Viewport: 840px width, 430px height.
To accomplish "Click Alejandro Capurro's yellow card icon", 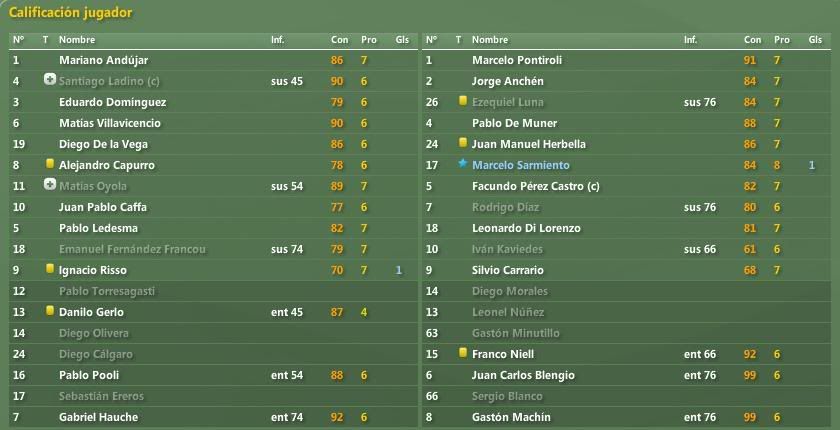I will click(50, 164).
